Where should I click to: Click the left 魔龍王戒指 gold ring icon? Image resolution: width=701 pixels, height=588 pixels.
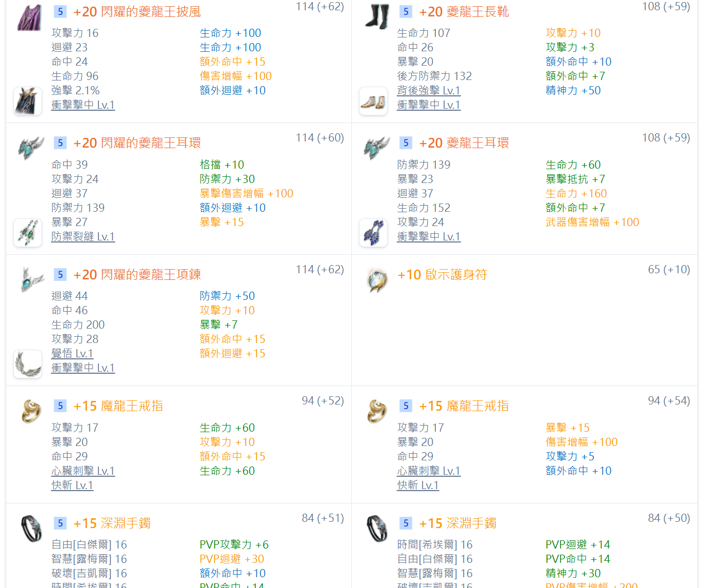[31, 411]
